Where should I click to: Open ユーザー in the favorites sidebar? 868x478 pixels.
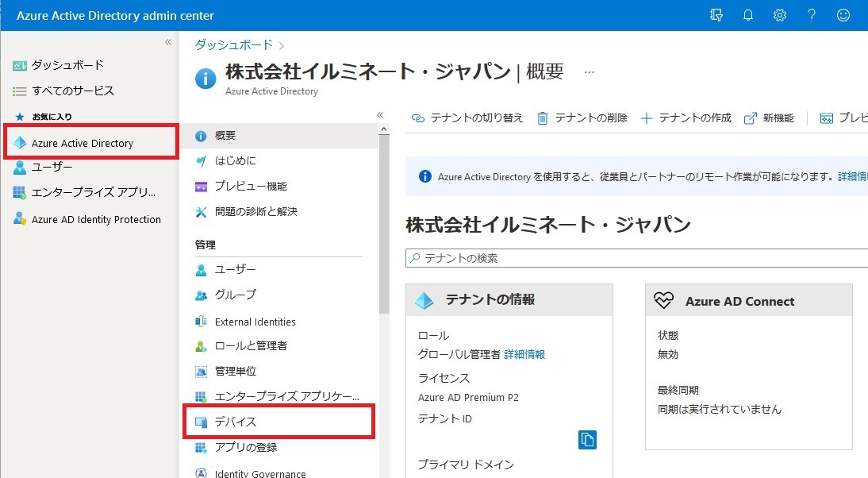(43, 168)
